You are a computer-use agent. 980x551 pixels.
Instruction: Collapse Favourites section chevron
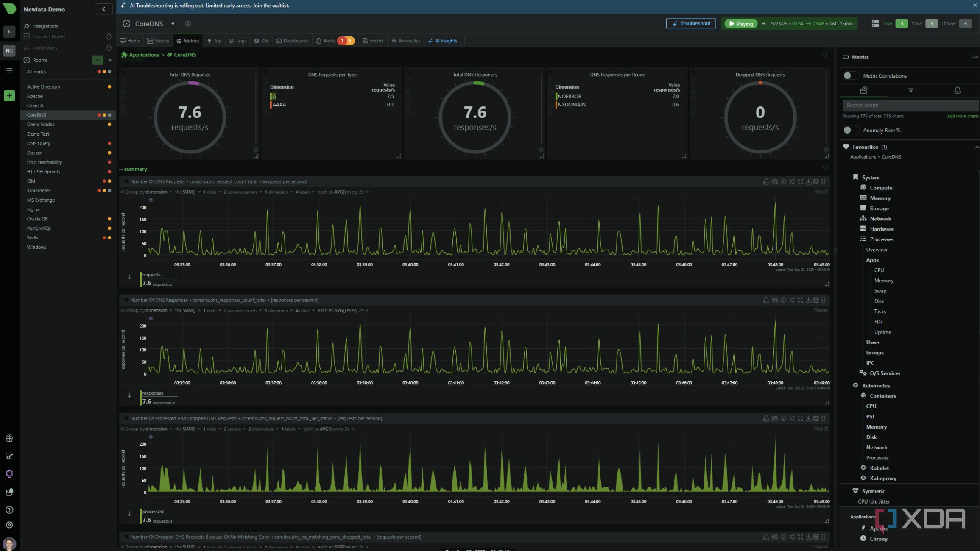[977, 147]
